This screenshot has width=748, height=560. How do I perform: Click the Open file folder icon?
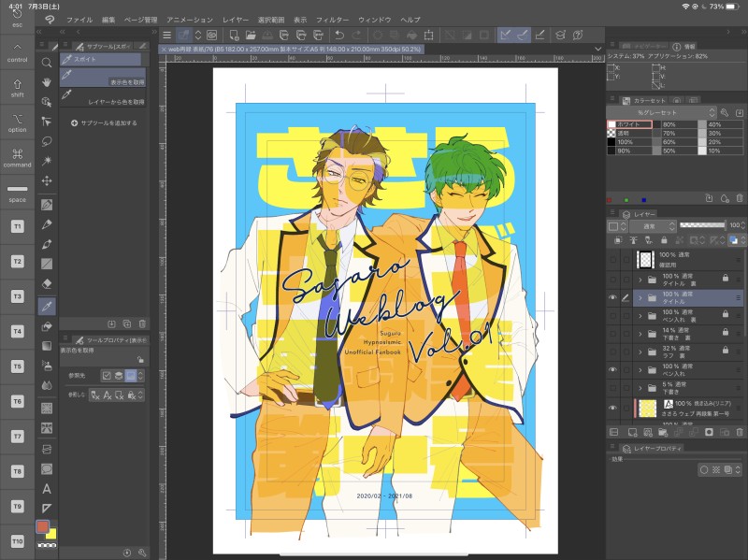pyautogui.click(x=251, y=35)
